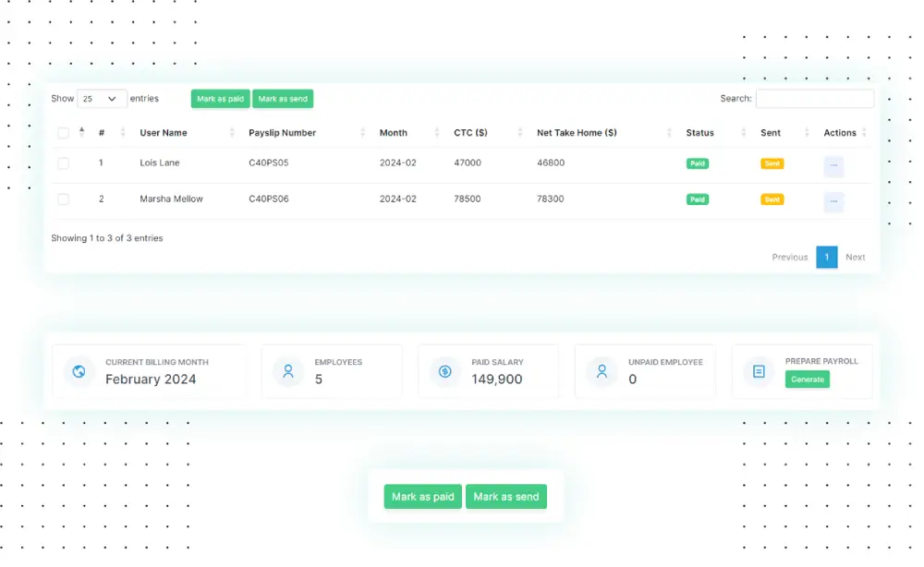Image resolution: width=924 pixels, height=567 pixels.
Task: Go to Next page of entries
Action: (x=856, y=257)
